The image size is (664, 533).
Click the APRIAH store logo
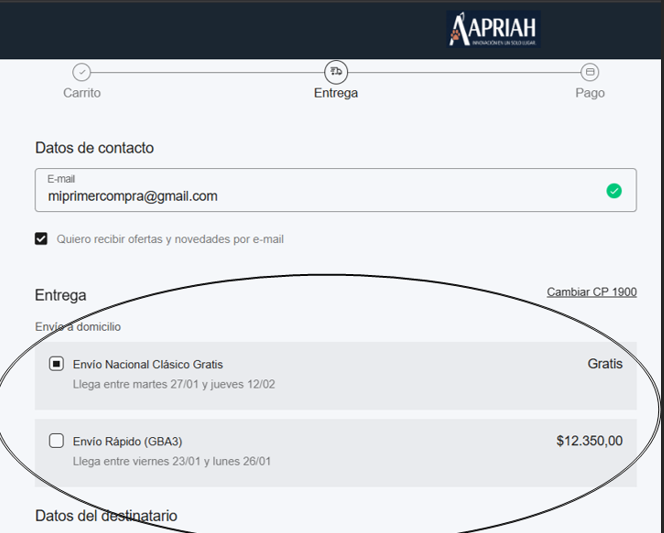pos(494,29)
